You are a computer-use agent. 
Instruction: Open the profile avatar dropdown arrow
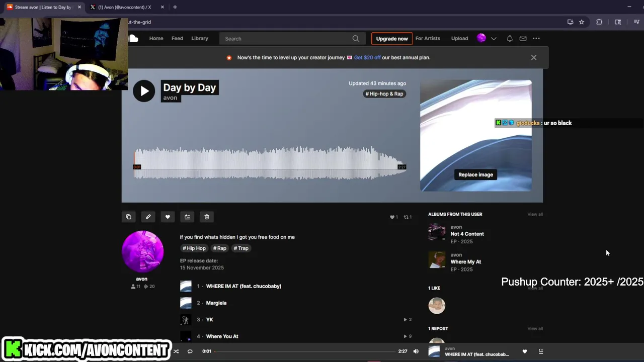494,38
